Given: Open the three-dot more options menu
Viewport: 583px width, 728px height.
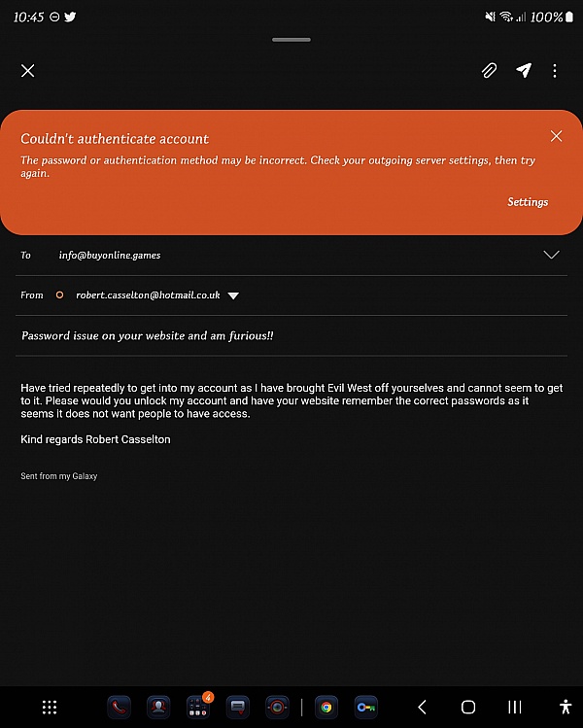Looking at the screenshot, I should (555, 71).
